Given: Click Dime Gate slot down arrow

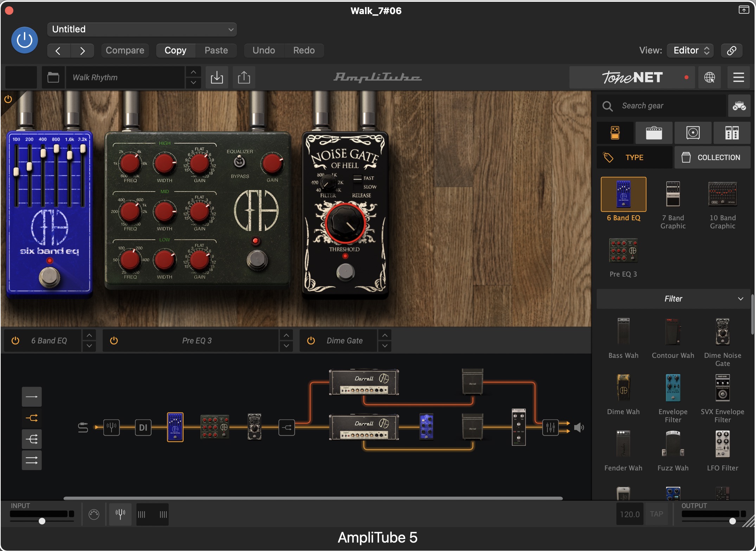Looking at the screenshot, I should click(385, 346).
